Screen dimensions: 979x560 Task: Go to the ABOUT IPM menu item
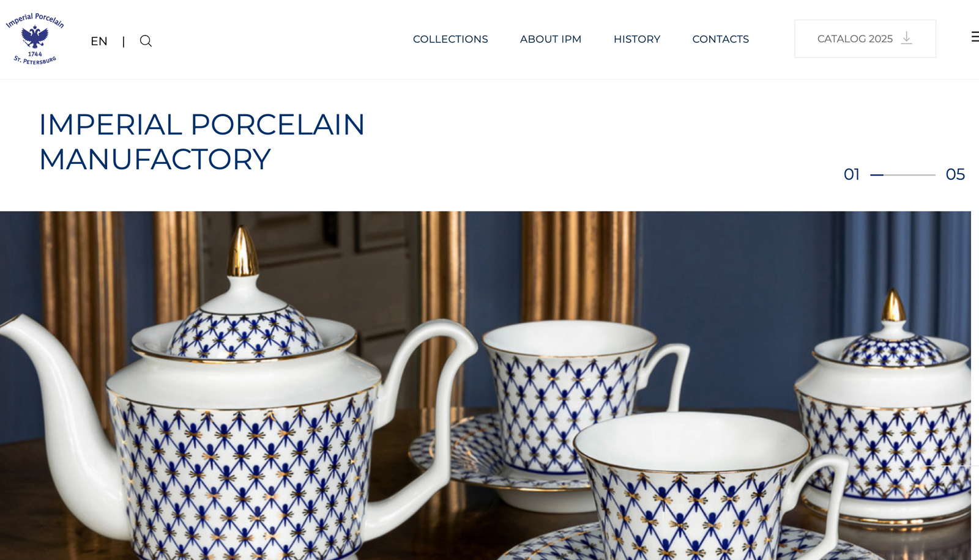(x=551, y=39)
